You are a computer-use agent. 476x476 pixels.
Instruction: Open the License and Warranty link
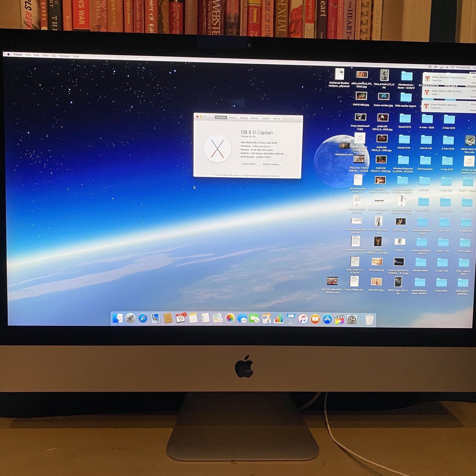tap(269, 176)
